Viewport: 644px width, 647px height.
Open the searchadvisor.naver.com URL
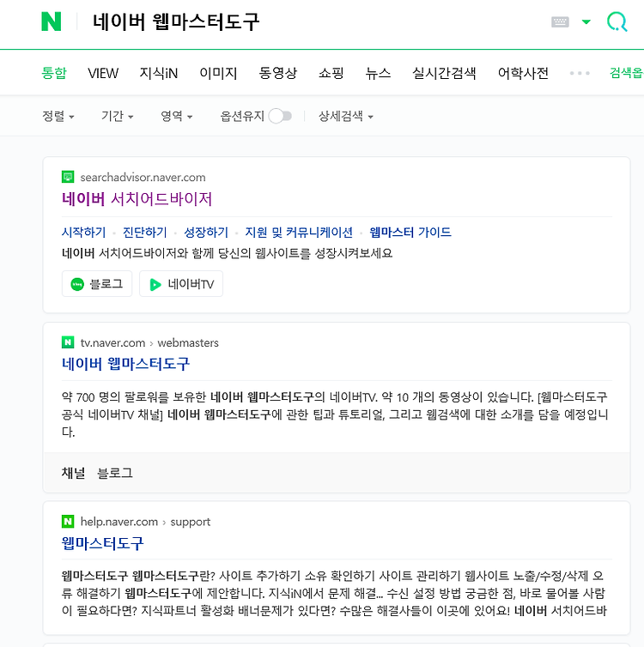pyautogui.click(x=143, y=177)
